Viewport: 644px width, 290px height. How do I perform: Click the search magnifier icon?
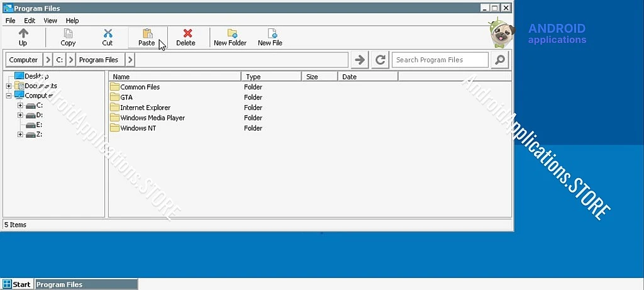(499, 60)
